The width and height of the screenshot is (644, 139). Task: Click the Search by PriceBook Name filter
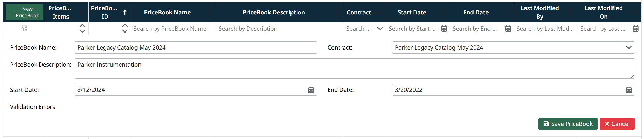point(173,29)
